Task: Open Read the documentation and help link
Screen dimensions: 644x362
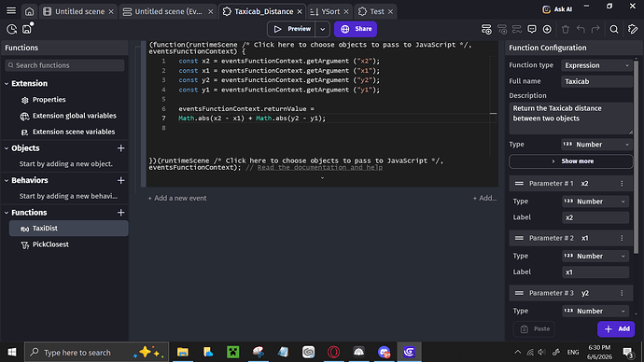Action: 320,167
